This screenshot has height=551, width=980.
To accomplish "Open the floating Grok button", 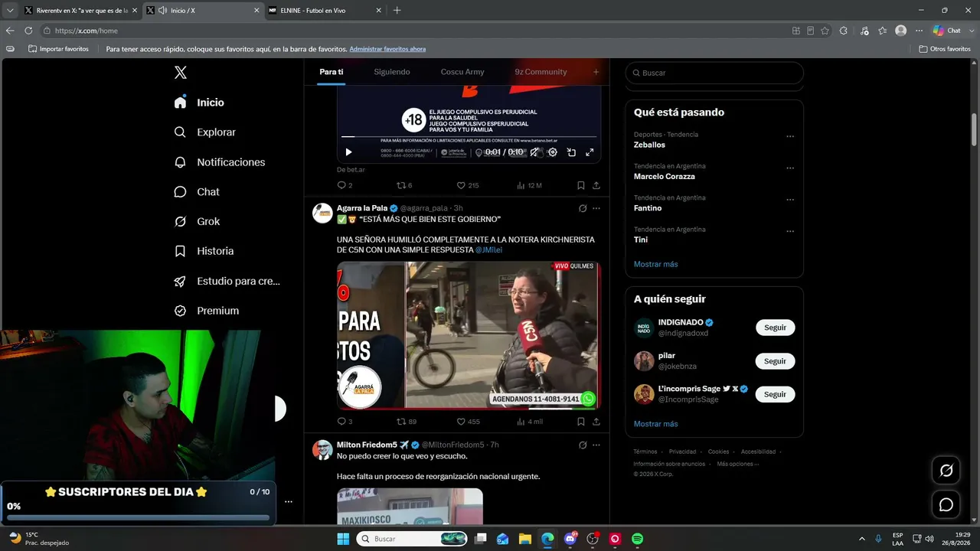I will (946, 471).
